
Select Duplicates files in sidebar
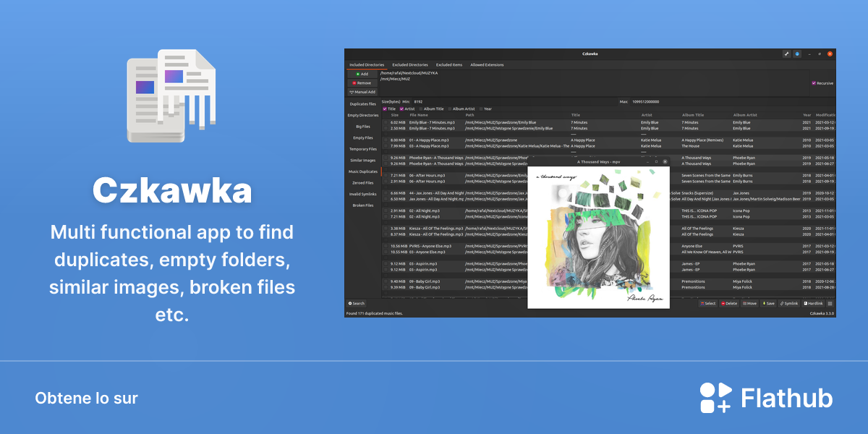362,104
